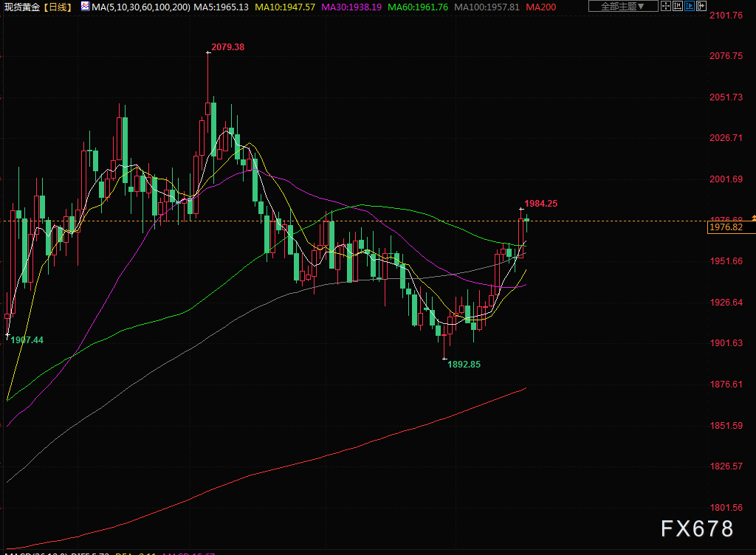Click the 现货黄金 chart title
The height and width of the screenshot is (555, 756).
(x=22, y=7)
